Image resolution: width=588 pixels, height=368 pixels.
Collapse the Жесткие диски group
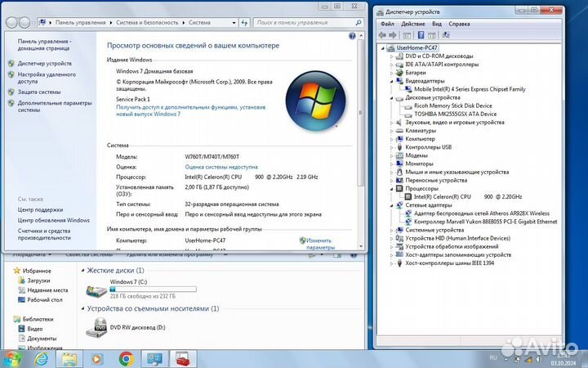pyautogui.click(x=82, y=271)
